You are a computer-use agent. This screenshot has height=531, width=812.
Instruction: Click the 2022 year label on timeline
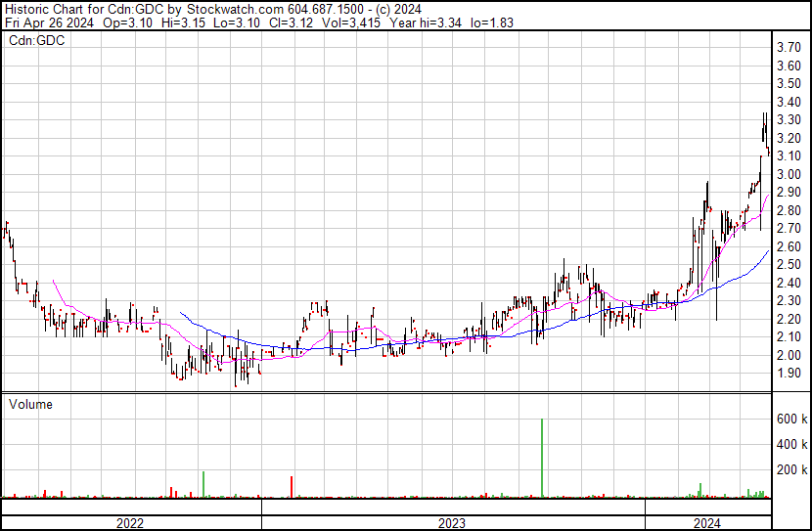(130, 523)
